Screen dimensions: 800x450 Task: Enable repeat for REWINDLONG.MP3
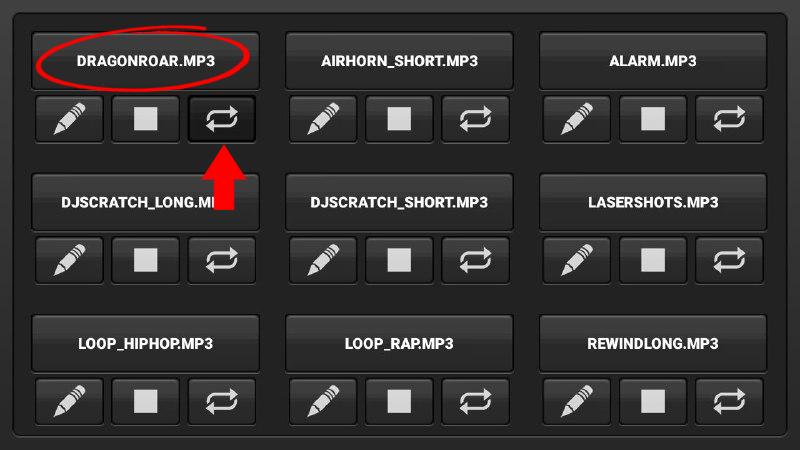click(729, 402)
